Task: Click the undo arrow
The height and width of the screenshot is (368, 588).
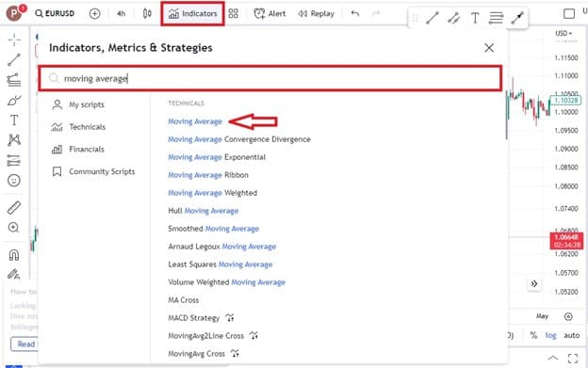Action: coord(354,14)
